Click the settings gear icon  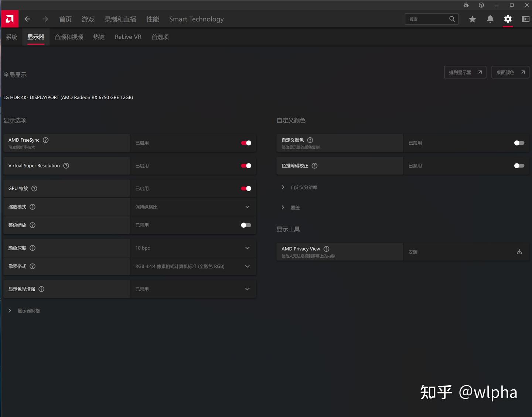(508, 19)
